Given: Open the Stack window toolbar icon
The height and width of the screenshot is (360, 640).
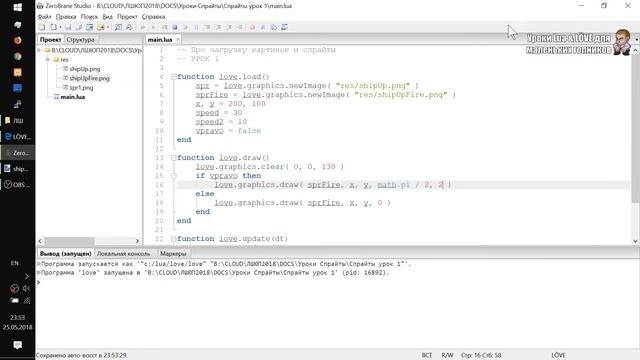Looking at the screenshot, I should point(273,27).
